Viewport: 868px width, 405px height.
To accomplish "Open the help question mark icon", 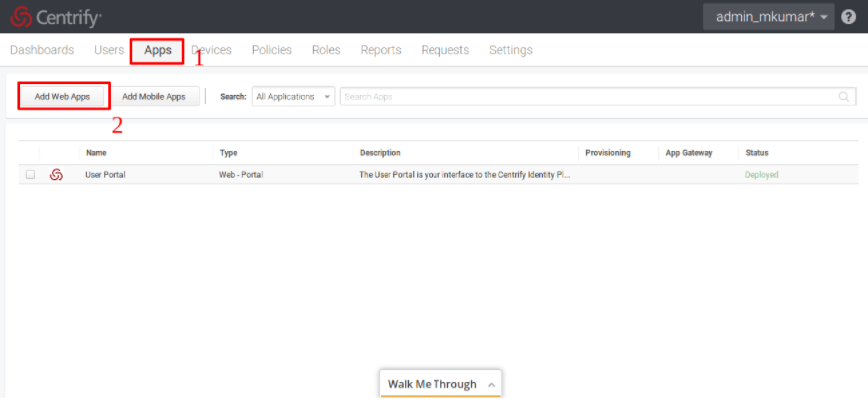I will pyautogui.click(x=848, y=17).
